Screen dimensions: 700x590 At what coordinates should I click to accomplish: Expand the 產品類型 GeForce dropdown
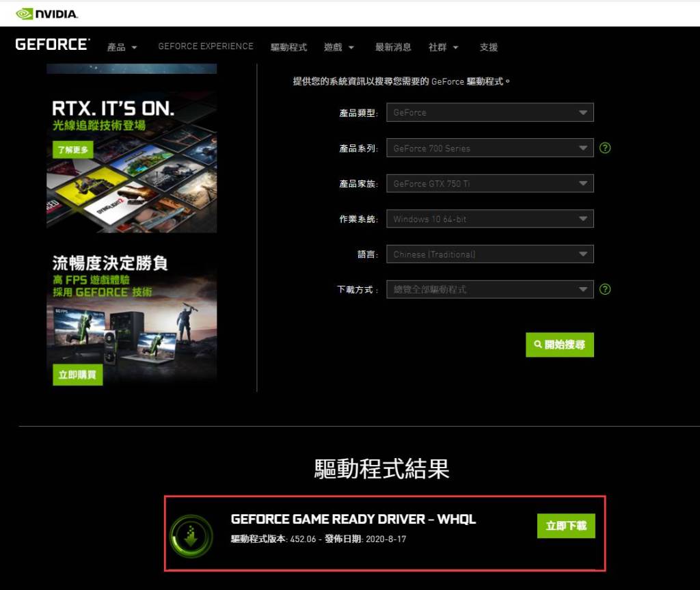489,113
